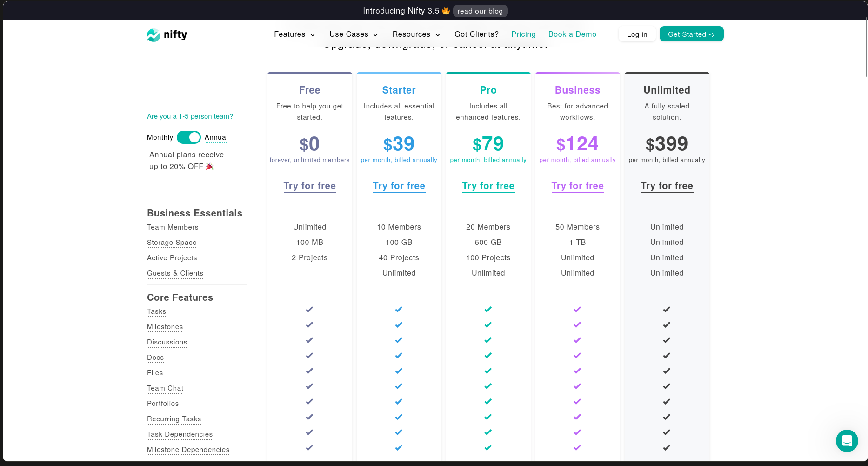Select the Monthly billing label
The width and height of the screenshot is (868, 466).
point(160,137)
